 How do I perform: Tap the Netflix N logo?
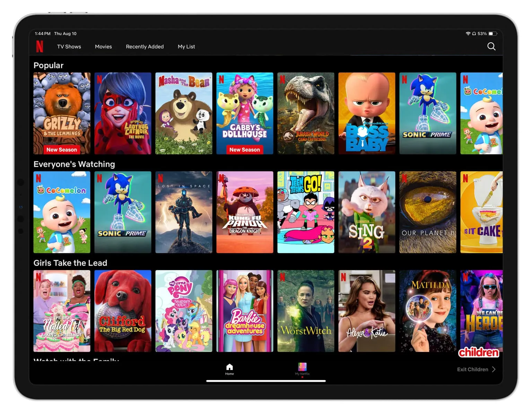click(40, 46)
